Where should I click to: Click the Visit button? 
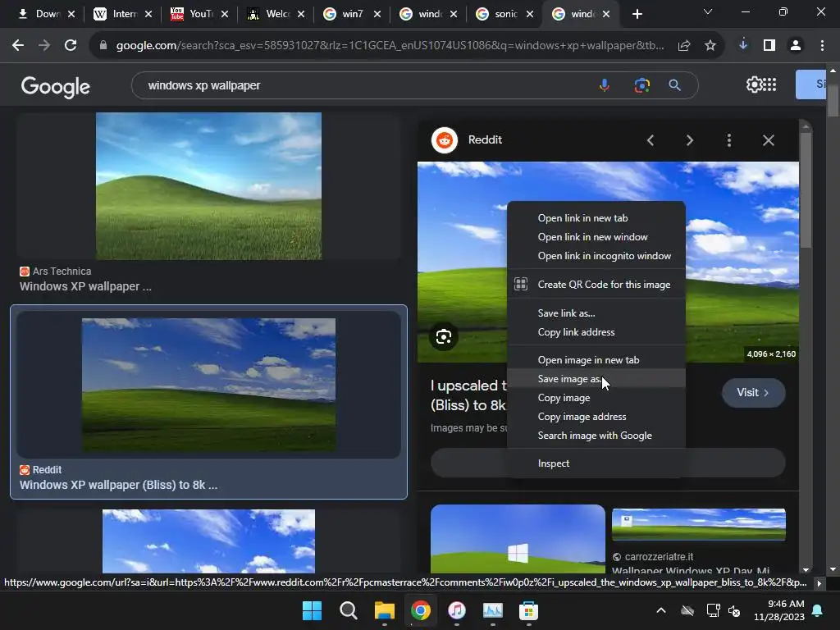[753, 393]
